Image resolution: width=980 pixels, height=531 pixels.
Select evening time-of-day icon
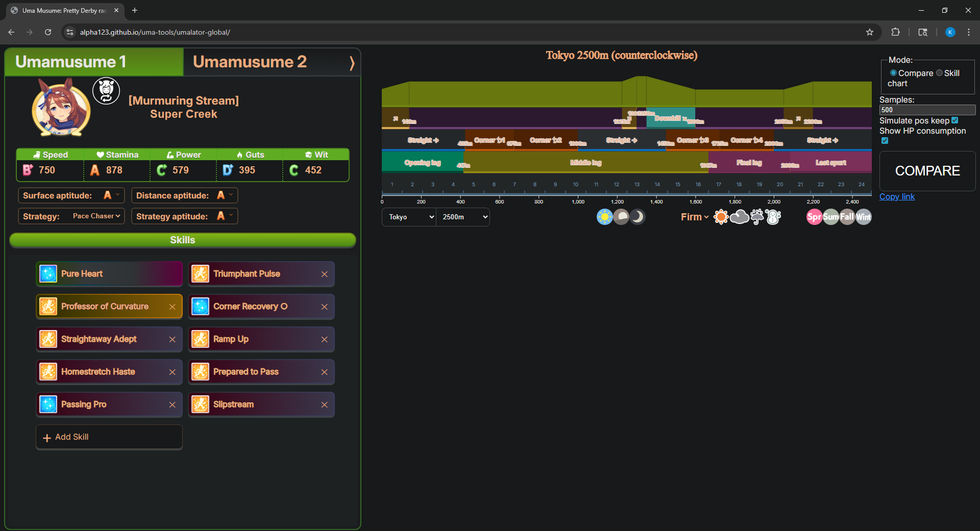pos(621,217)
